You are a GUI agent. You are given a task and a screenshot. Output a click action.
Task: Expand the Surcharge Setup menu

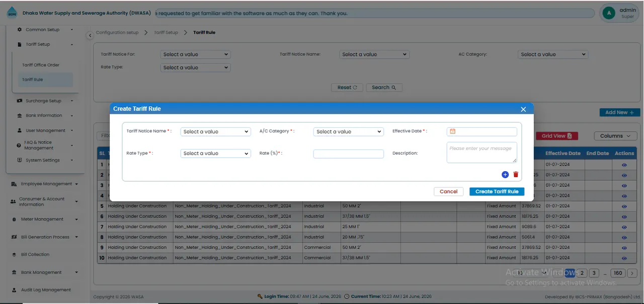pyautogui.click(x=46, y=101)
